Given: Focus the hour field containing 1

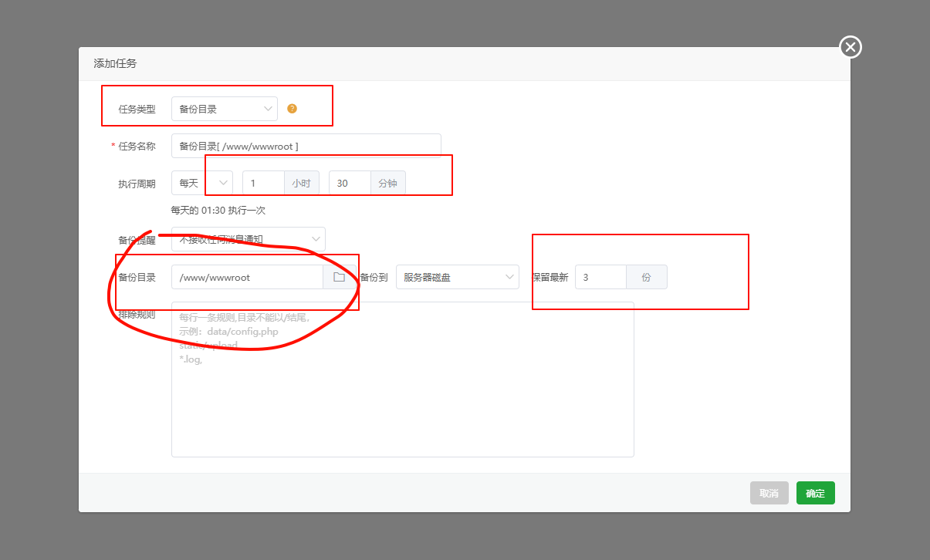Looking at the screenshot, I should tap(263, 184).
